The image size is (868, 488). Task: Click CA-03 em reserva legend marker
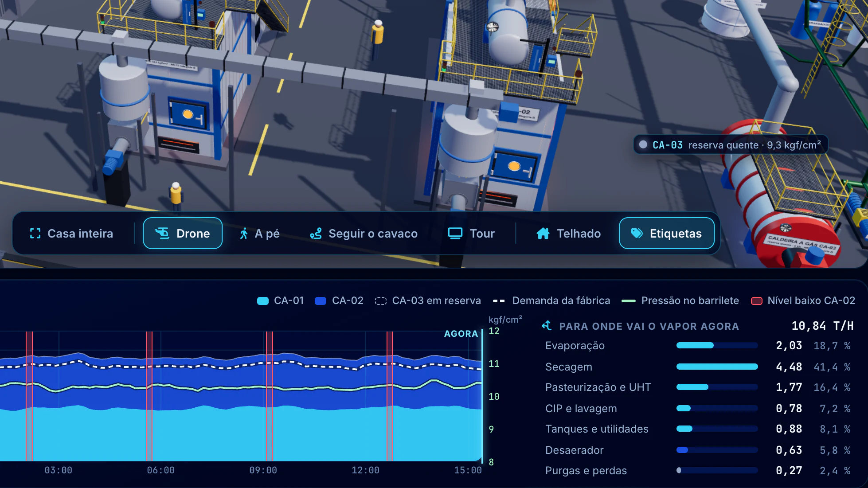tap(381, 301)
